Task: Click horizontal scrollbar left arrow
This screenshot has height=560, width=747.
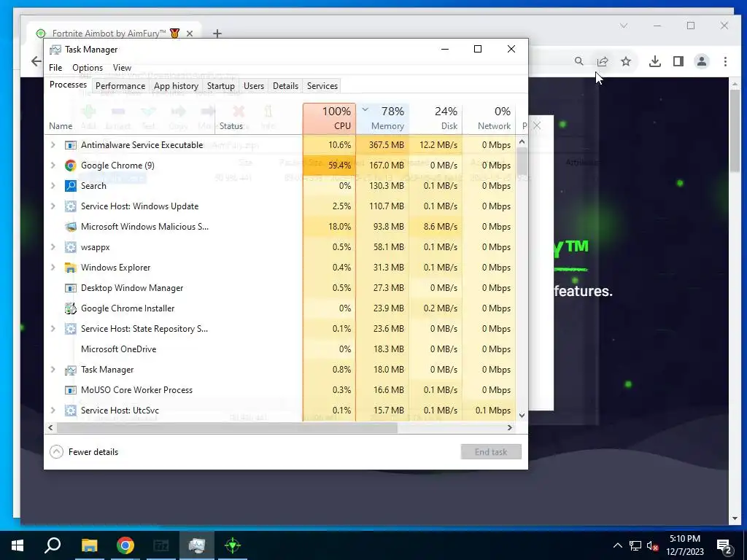Action: pos(50,427)
